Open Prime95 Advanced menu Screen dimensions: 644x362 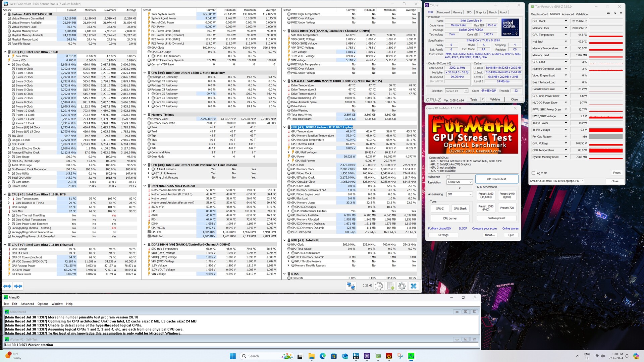click(27, 304)
